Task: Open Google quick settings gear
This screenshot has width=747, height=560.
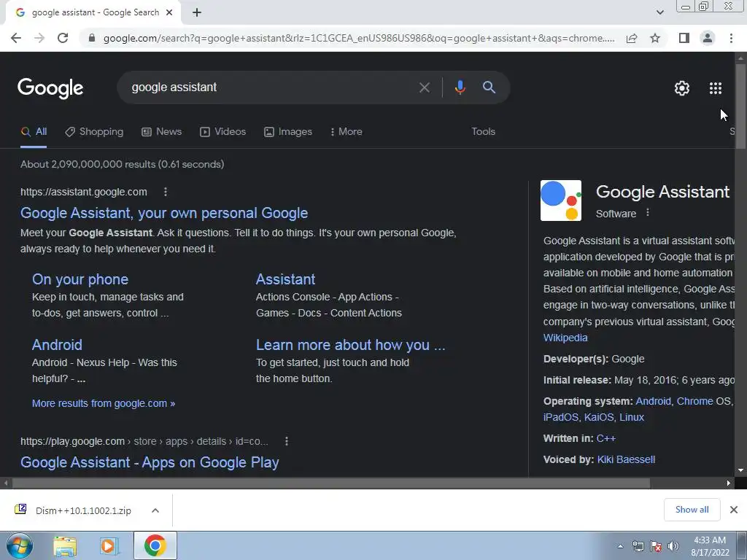Action: tap(682, 88)
